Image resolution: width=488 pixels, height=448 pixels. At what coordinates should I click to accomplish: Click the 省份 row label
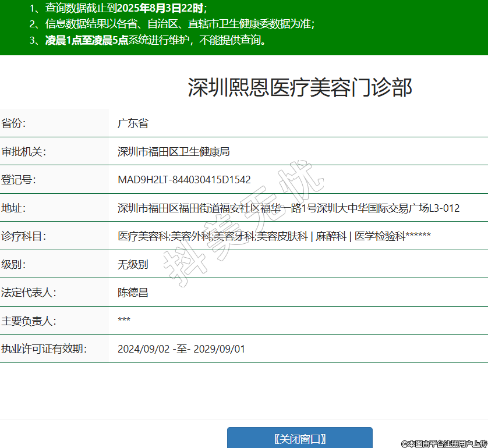click(x=13, y=123)
